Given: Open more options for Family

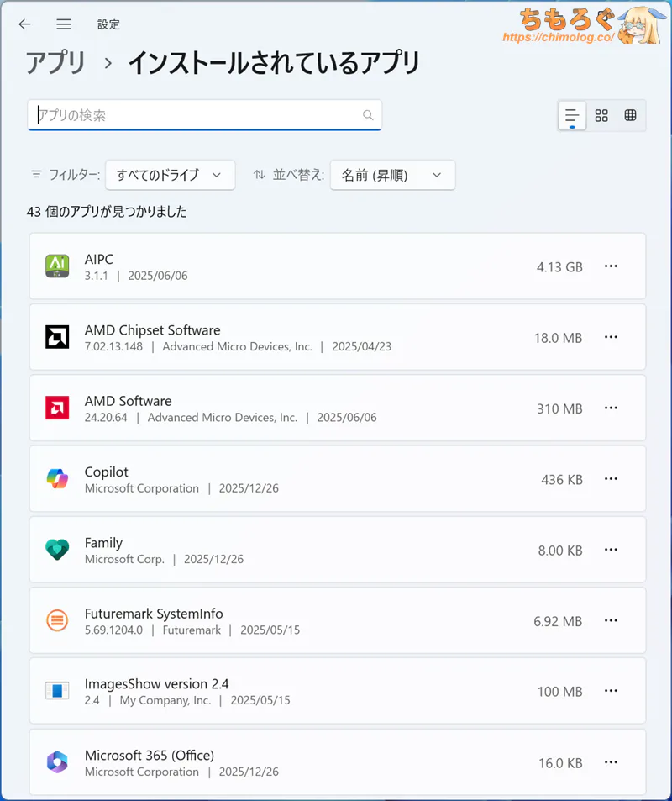Looking at the screenshot, I should click(611, 550).
